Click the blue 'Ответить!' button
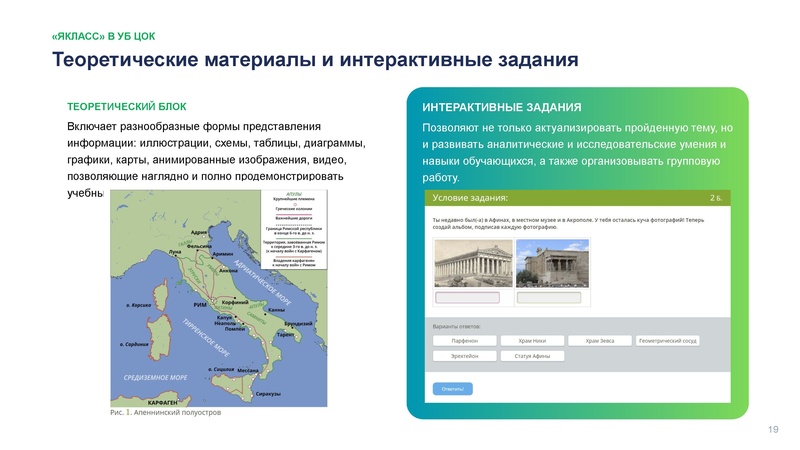This screenshot has width=800, height=450. point(453,389)
